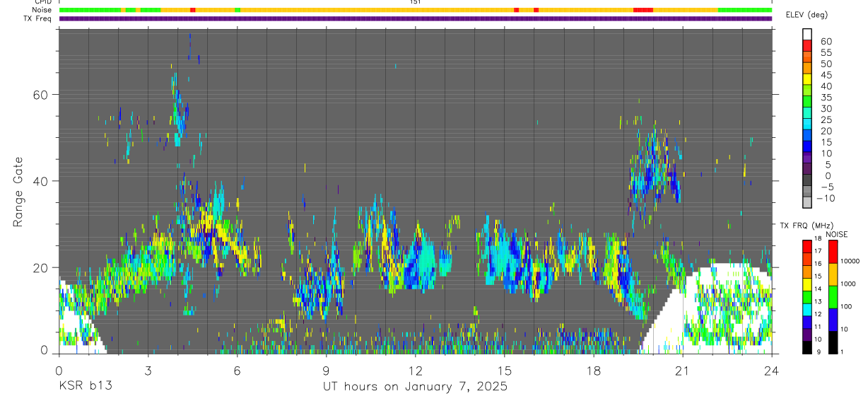Screen dimensions: 868x401
Task: Click the purple TX Freq bar
Action: tap(415, 18)
